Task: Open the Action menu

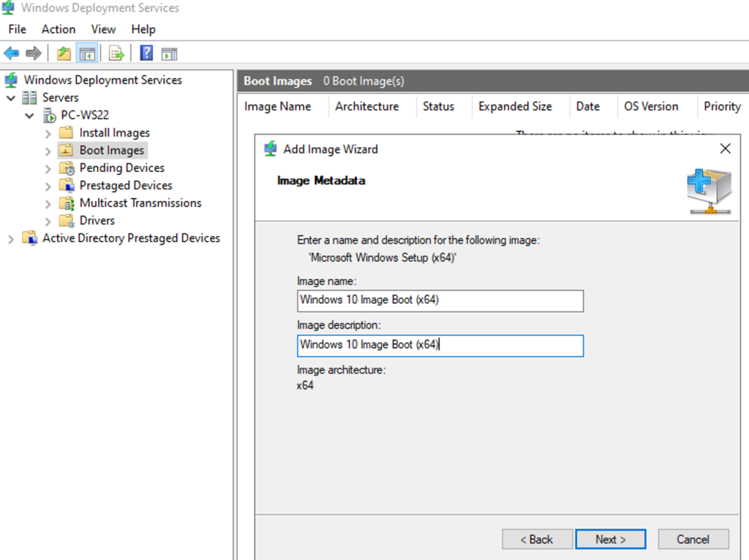Action: 59,29
